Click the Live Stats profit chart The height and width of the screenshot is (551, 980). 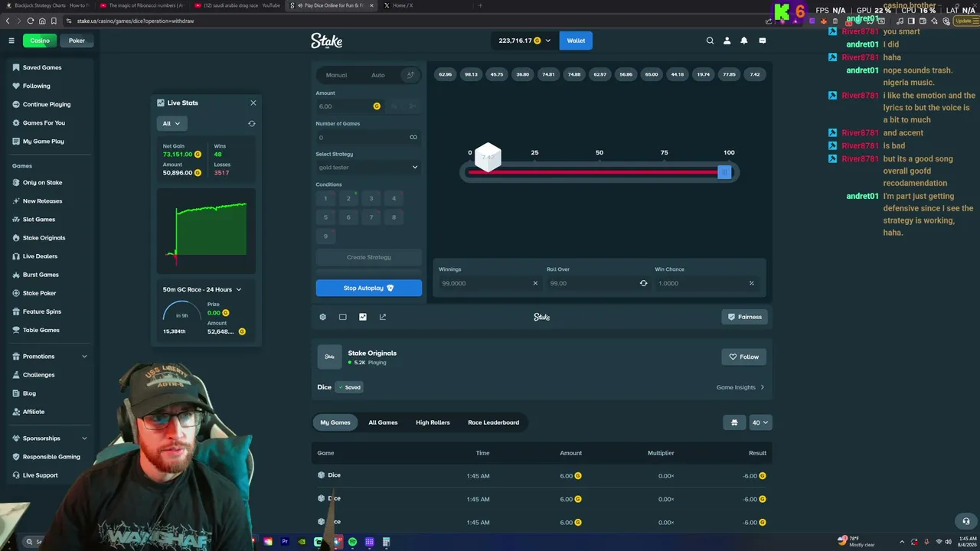[x=207, y=231]
